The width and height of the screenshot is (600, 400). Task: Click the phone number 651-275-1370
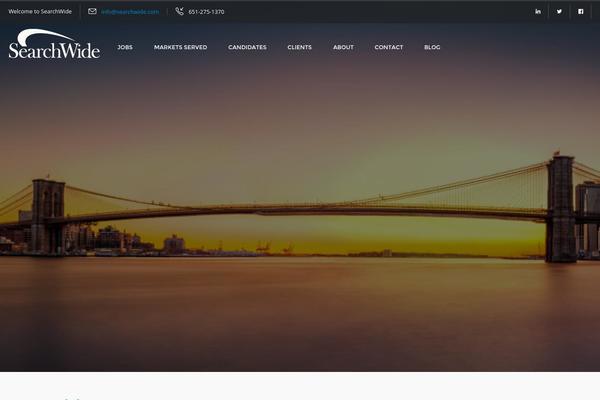[x=206, y=12]
